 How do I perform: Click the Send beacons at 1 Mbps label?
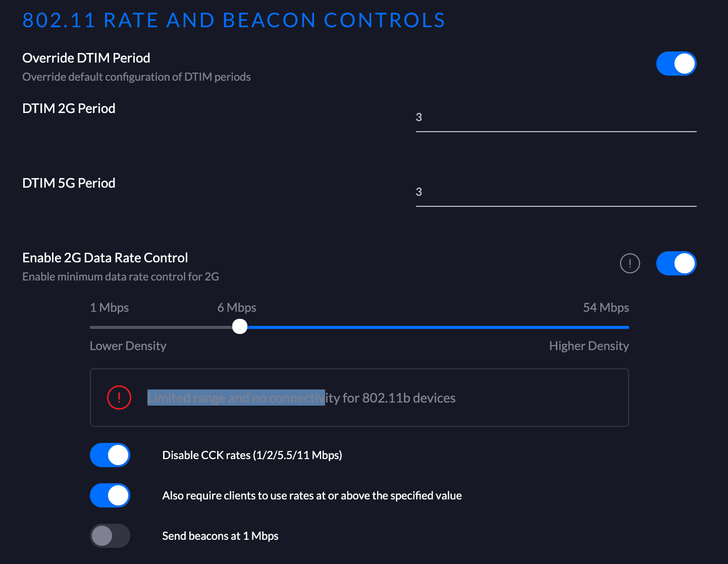pos(220,536)
